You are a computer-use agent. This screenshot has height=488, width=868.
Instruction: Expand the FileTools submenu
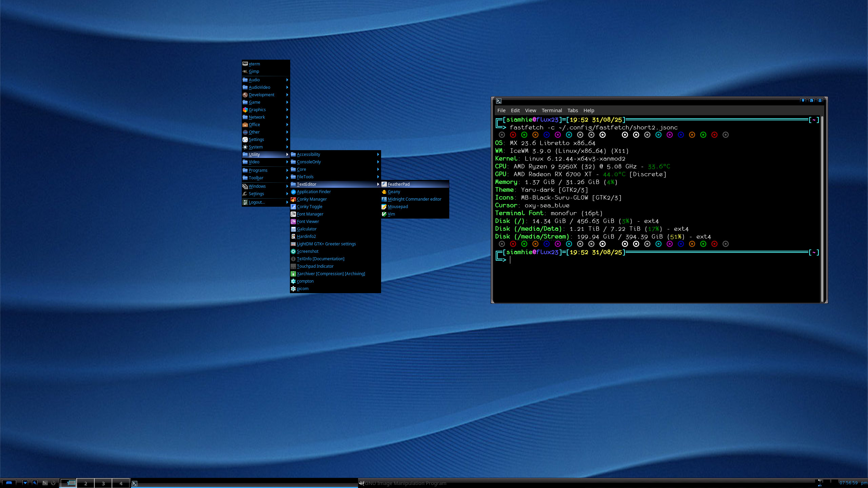(x=335, y=177)
